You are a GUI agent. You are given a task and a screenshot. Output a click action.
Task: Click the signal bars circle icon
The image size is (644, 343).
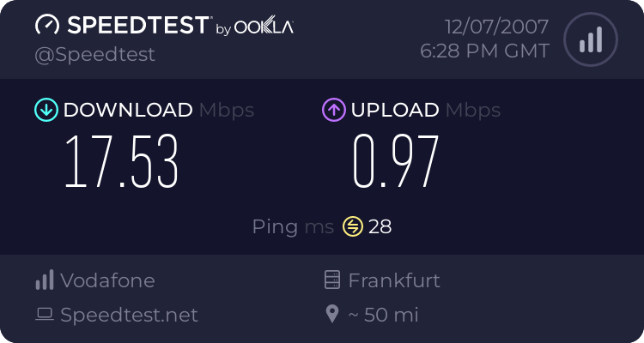590,39
